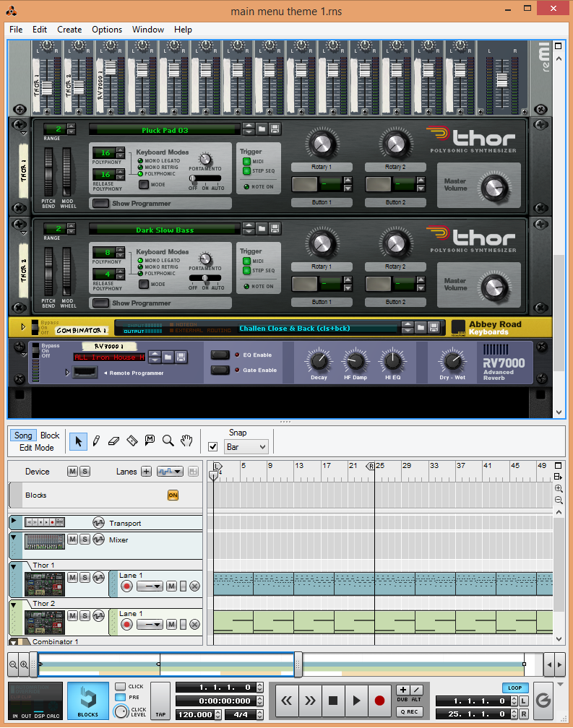Open the Options menu
573x728 pixels.
pos(107,30)
